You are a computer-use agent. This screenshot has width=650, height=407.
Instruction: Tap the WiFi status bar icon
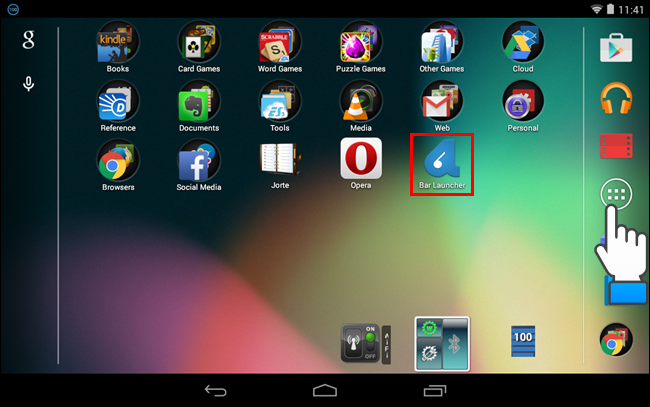pyautogui.click(x=596, y=9)
